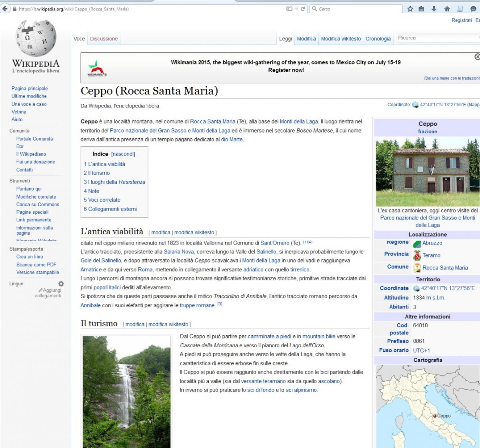The height and width of the screenshot is (448, 480).
Task: Follow the mountain bike link
Action: point(319,336)
